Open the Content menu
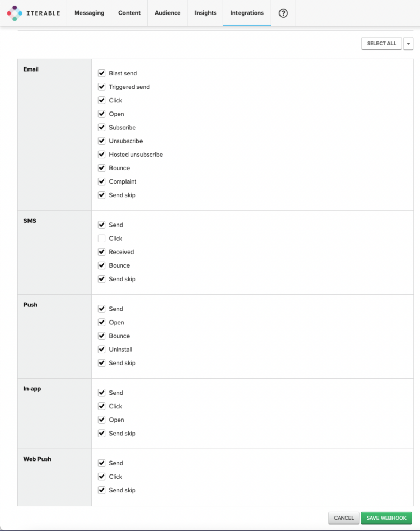Viewport: 420px width, 531px height. (x=129, y=13)
